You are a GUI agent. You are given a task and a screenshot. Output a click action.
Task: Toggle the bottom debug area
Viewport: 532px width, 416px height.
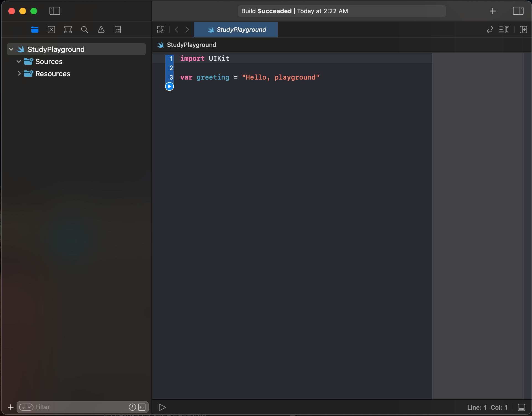pyautogui.click(x=521, y=407)
